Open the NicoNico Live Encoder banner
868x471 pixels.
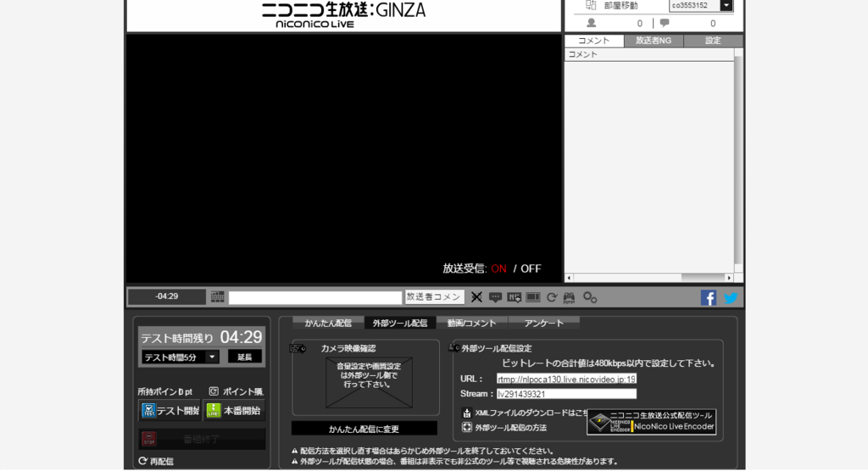coord(652,422)
